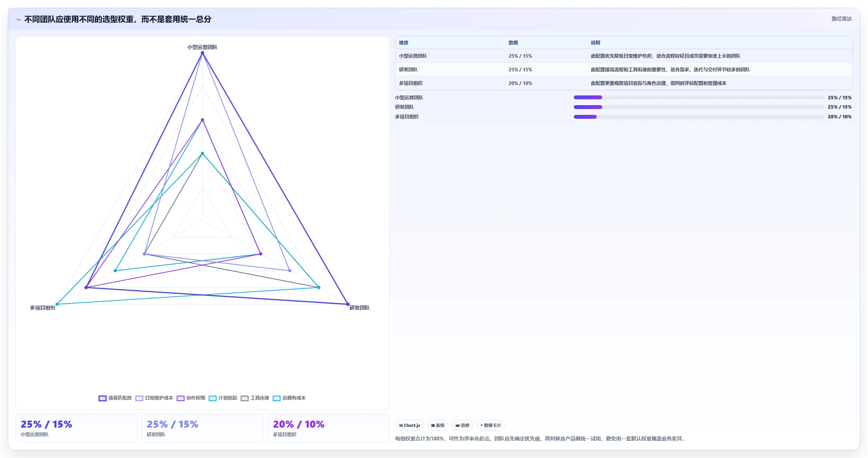Click outermost data point at 研发团队 corner
This screenshot has height=458, width=868.
point(348,304)
